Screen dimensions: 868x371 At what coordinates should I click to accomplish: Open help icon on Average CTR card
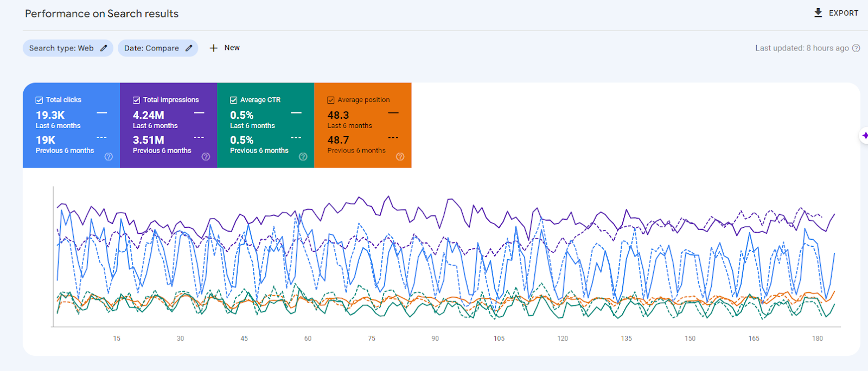[x=303, y=157]
